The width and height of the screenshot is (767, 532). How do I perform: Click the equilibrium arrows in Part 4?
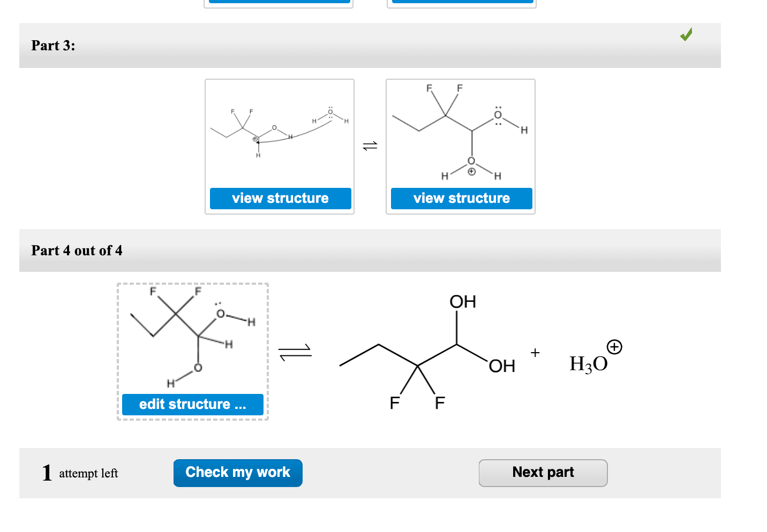tap(294, 352)
